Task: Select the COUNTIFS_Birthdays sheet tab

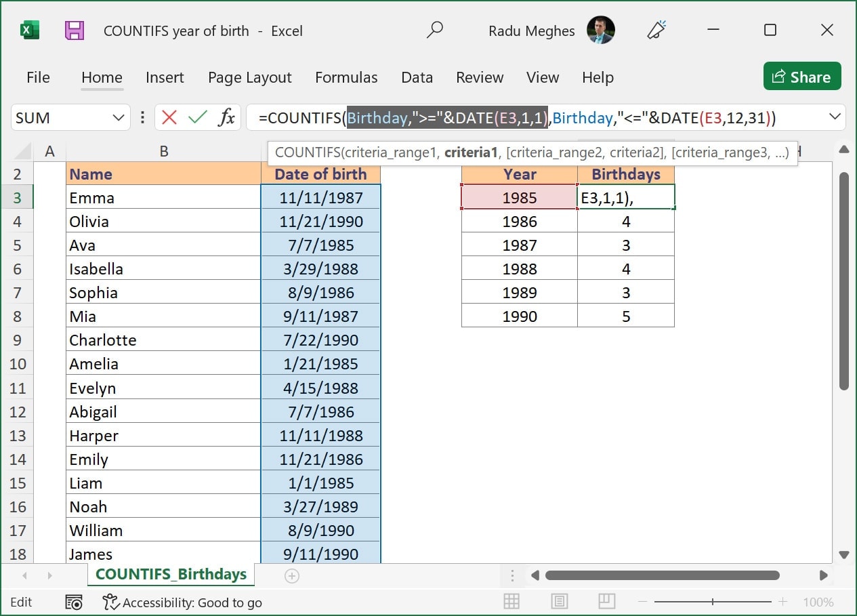Action: pos(171,573)
